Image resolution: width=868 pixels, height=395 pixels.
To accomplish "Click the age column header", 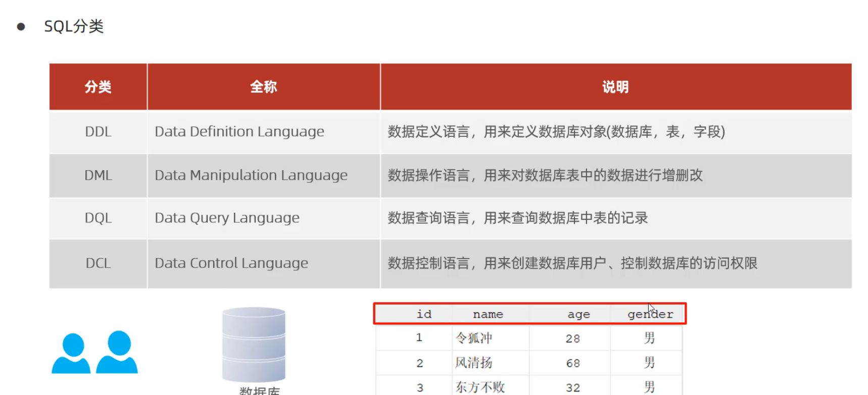I will [578, 315].
